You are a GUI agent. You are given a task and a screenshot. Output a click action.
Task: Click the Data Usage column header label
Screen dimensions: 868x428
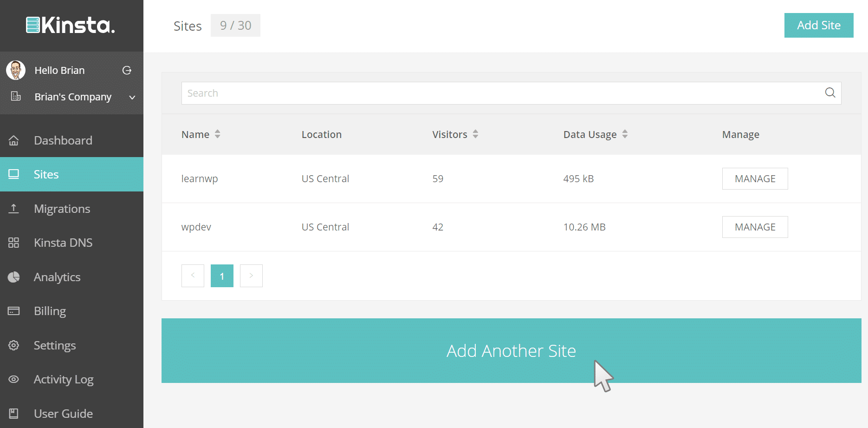pos(590,135)
